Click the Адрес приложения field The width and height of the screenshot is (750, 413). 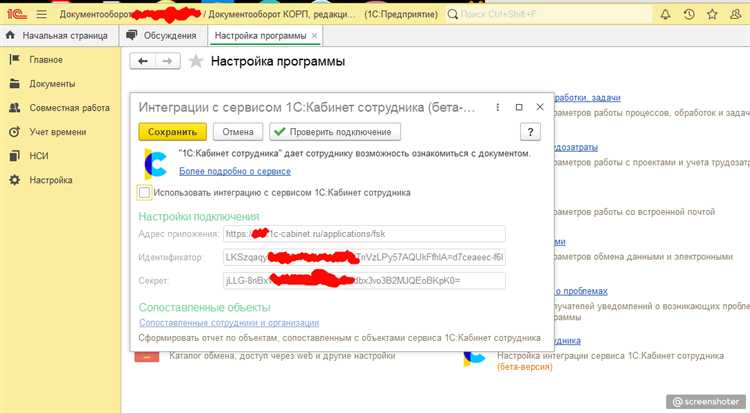tap(364, 234)
